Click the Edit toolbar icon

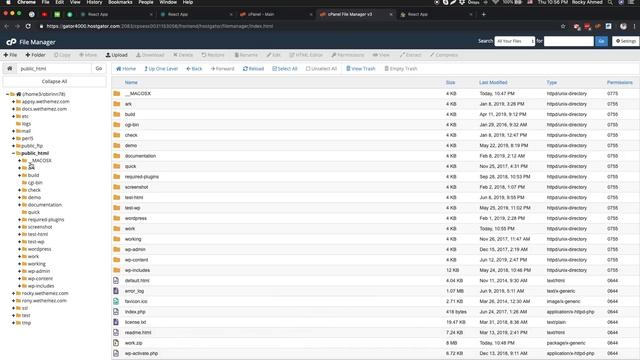coord(273,55)
